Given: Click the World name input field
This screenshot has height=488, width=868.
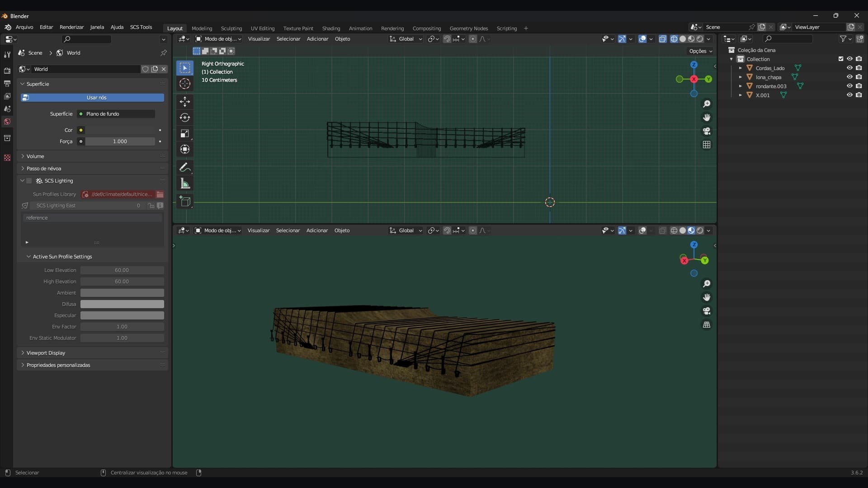Looking at the screenshot, I should coord(86,69).
